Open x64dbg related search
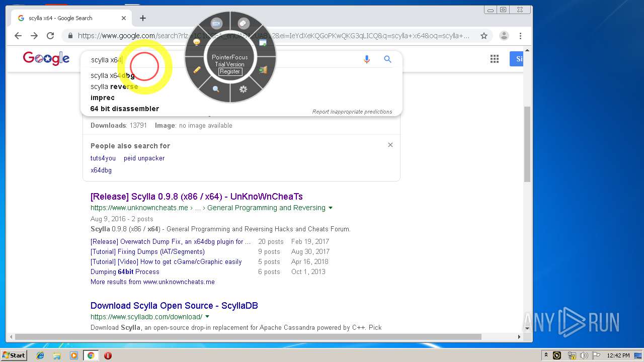Image resolution: width=644 pixels, height=362 pixels. pyautogui.click(x=101, y=170)
